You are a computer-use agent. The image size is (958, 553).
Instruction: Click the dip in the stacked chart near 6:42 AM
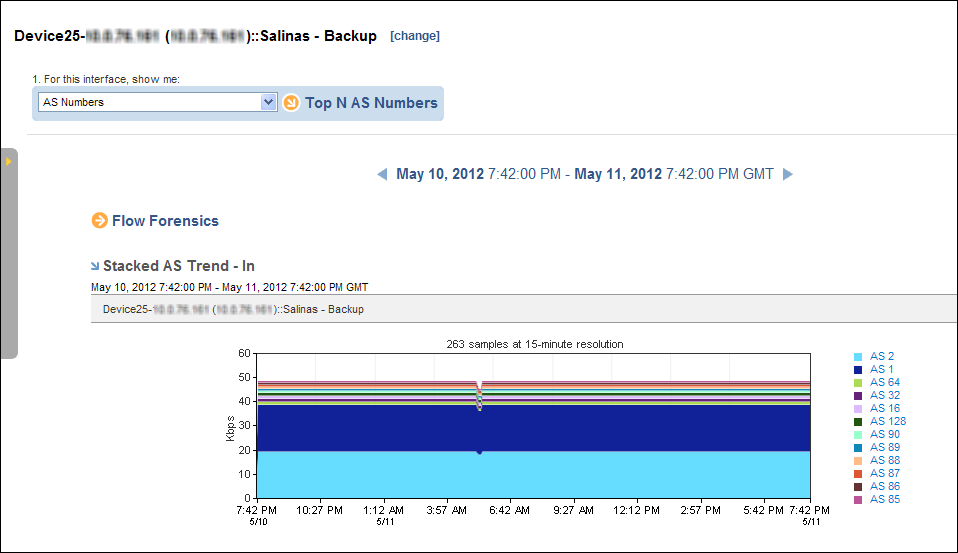(480, 397)
